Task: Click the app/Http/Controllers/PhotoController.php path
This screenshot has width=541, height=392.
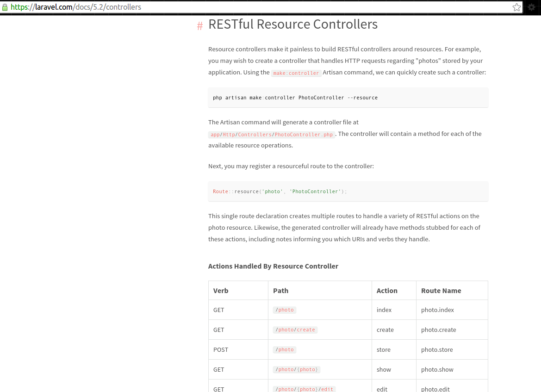Action: [272, 135]
